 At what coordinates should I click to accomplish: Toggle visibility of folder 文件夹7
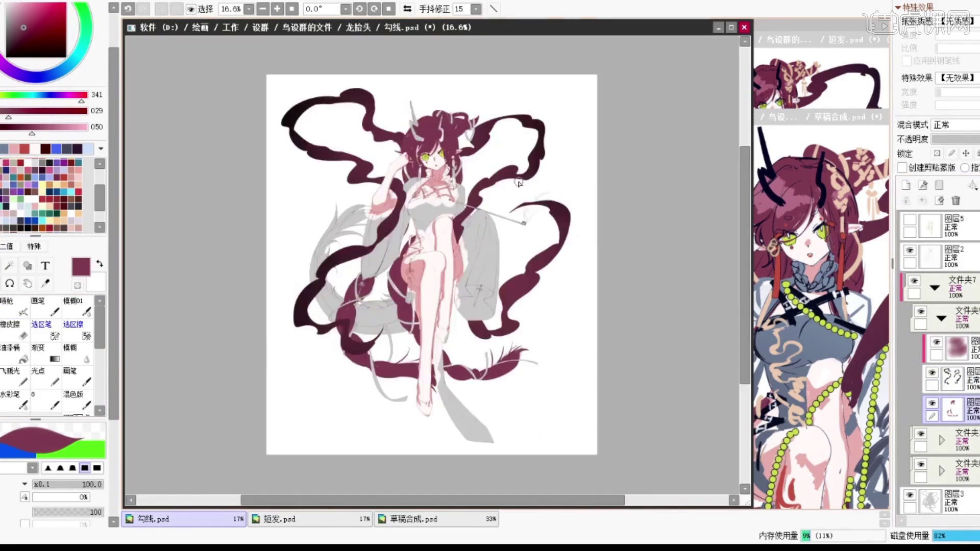[914, 281]
